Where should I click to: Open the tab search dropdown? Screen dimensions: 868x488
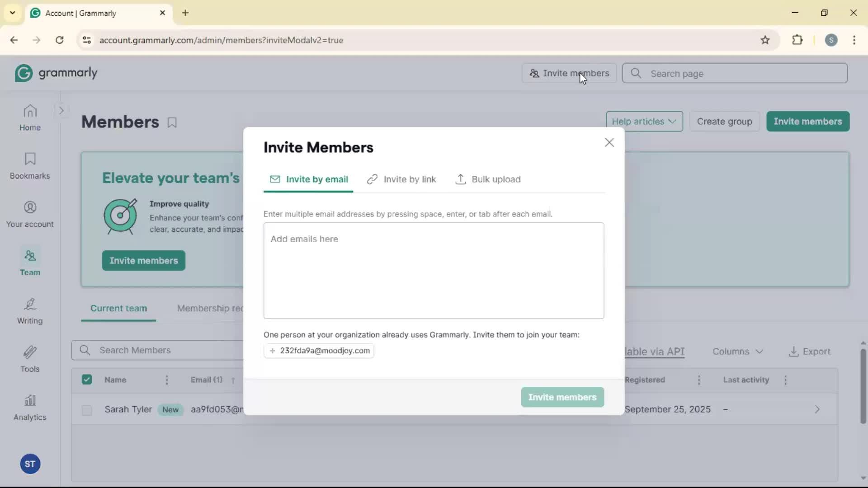tap(13, 13)
